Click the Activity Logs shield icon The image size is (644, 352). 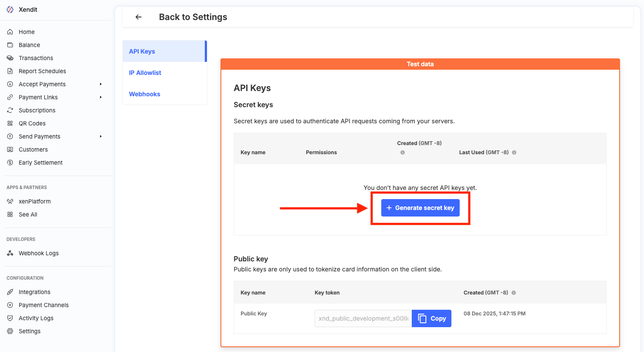click(x=10, y=318)
